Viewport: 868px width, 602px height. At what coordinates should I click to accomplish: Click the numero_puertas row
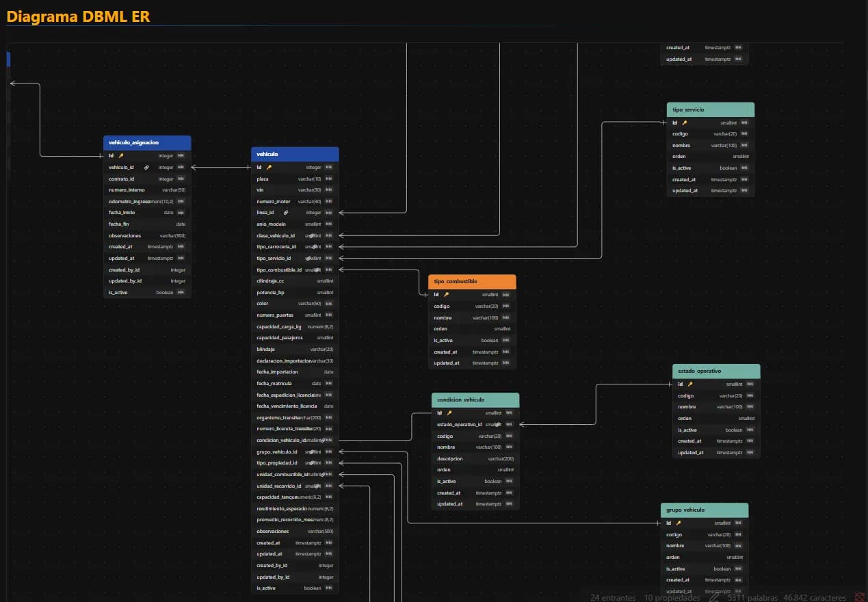point(295,315)
